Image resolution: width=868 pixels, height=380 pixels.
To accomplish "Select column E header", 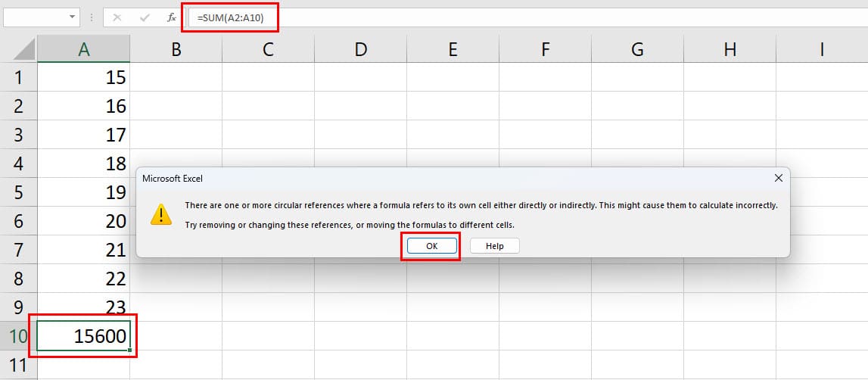I will pos(453,50).
